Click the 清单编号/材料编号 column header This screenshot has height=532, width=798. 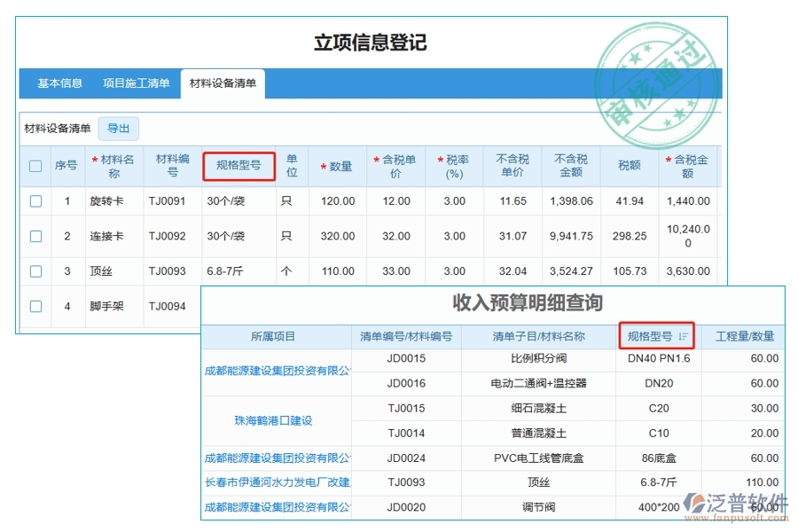tap(407, 336)
